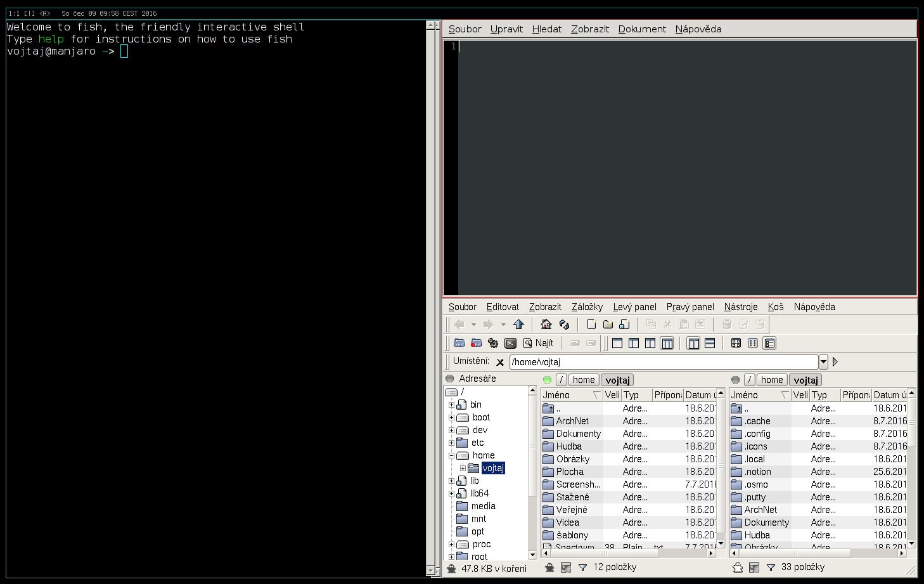This screenshot has height=584, width=924.
Task: Enable the detailed file list view
Action: point(769,344)
